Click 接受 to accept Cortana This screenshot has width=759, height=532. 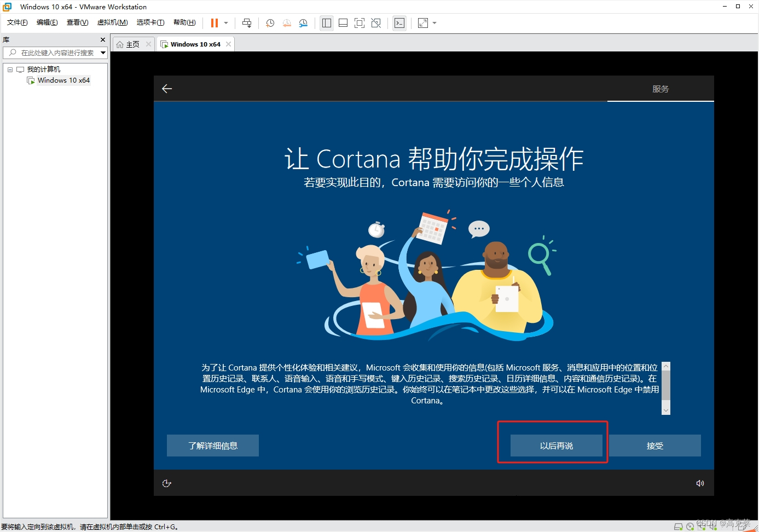click(x=655, y=446)
